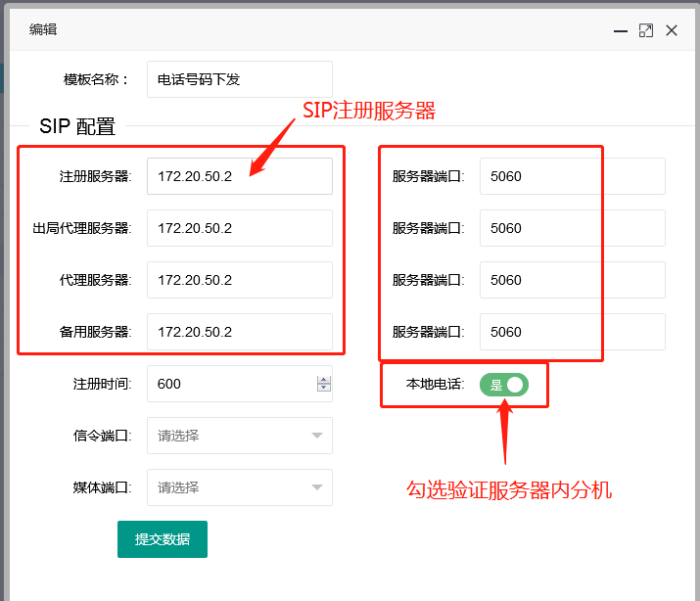
Task: Click the 备用服务器 address field
Action: pyautogui.click(x=240, y=332)
